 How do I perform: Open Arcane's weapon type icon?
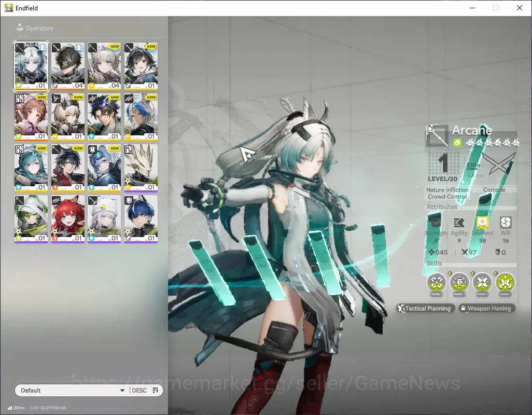tap(437, 136)
